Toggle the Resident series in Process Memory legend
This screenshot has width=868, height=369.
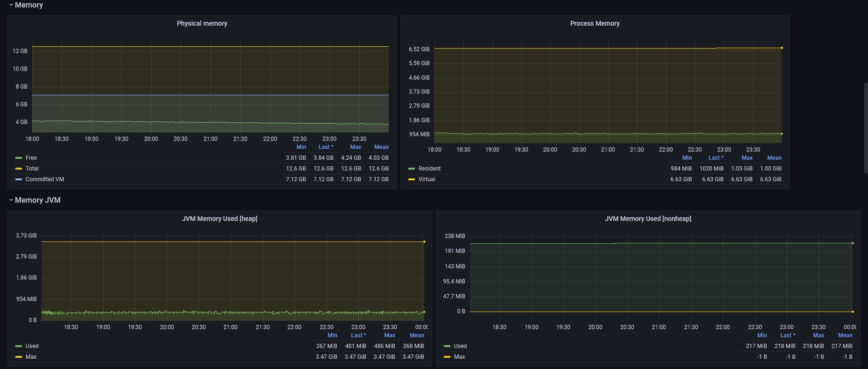click(x=429, y=169)
